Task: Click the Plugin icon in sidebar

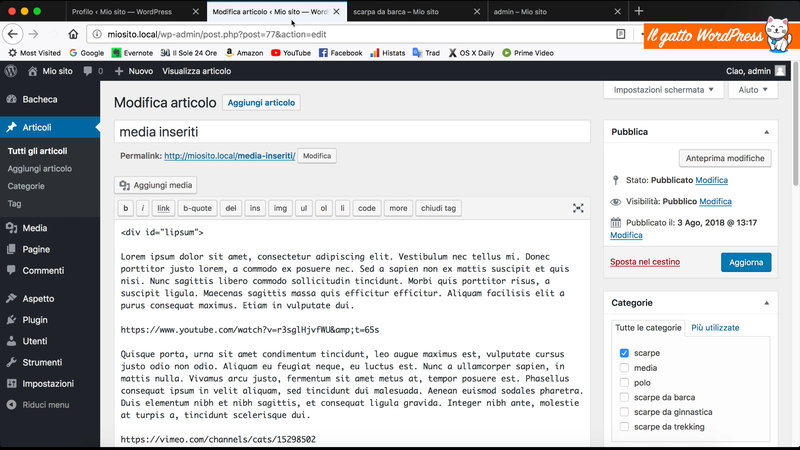Action: tap(11, 320)
